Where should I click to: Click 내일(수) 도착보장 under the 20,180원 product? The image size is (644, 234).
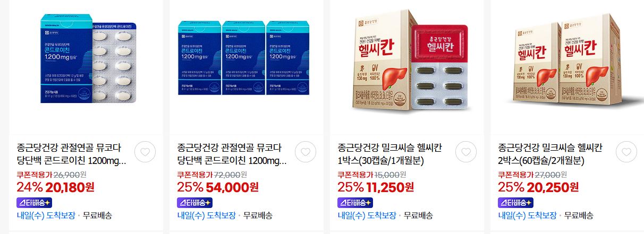point(46,215)
